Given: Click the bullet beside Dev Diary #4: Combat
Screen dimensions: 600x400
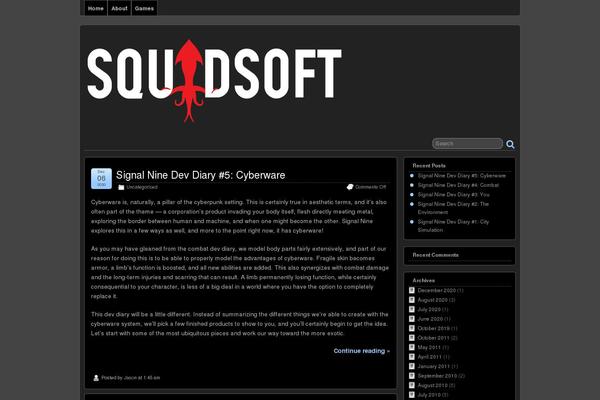Looking at the screenshot, I should 412,185.
